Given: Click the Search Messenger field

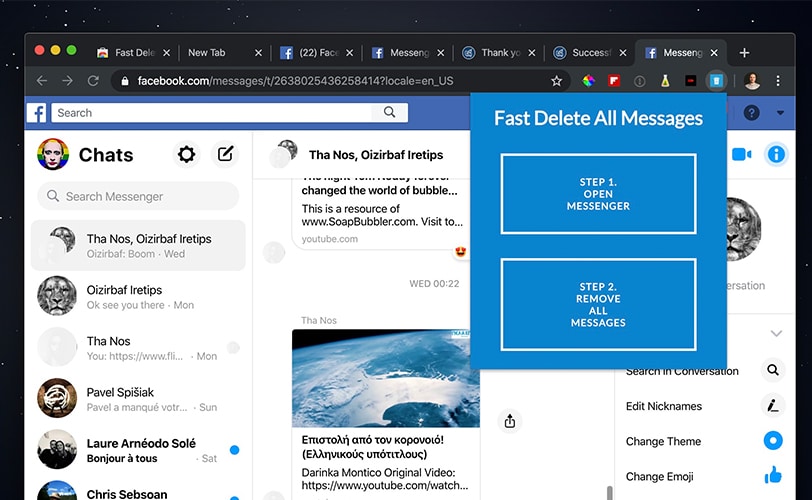Looking at the screenshot, I should click(138, 196).
